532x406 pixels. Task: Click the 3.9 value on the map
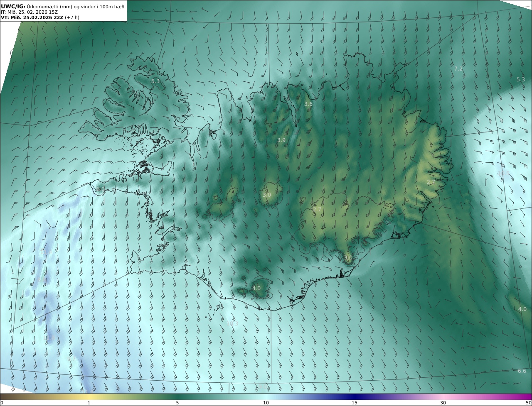tap(281, 140)
